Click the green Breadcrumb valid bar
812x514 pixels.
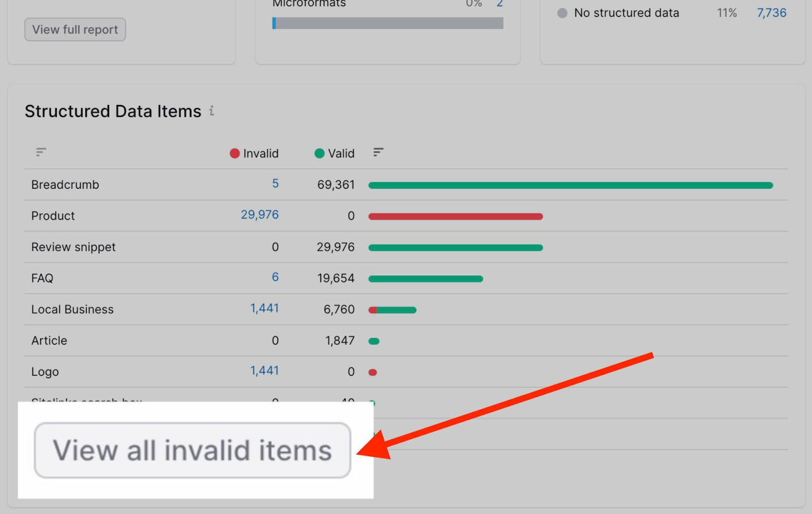(570, 186)
